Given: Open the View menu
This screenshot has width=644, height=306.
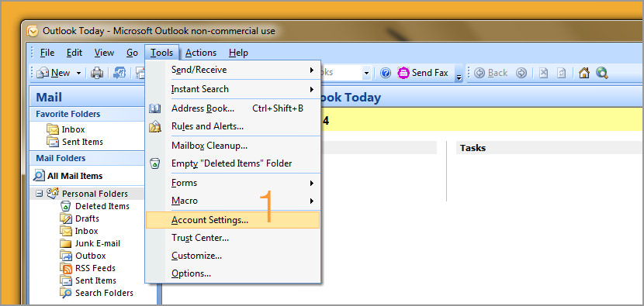Looking at the screenshot, I should click(x=104, y=53).
